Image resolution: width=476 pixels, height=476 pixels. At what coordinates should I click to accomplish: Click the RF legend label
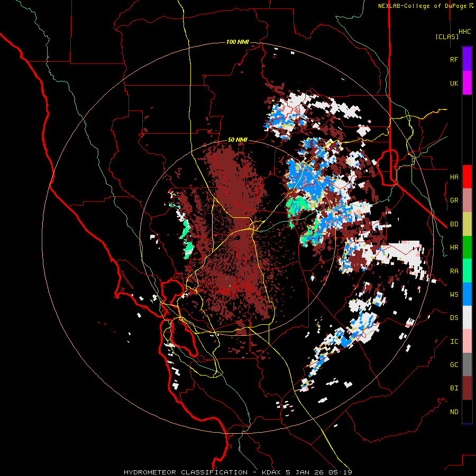454,59
